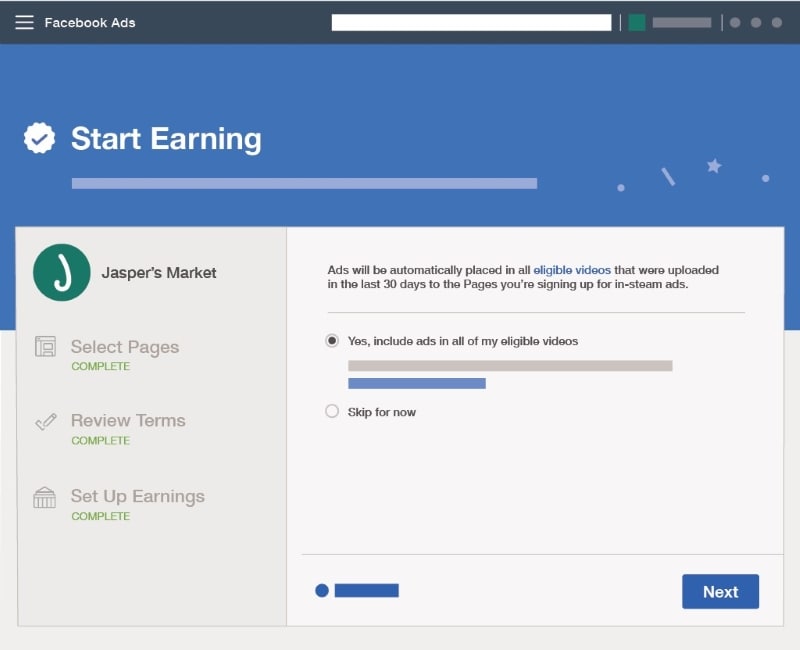Click the ads placement description paragraph
Image resolution: width=800 pixels, height=650 pixels.
523,277
